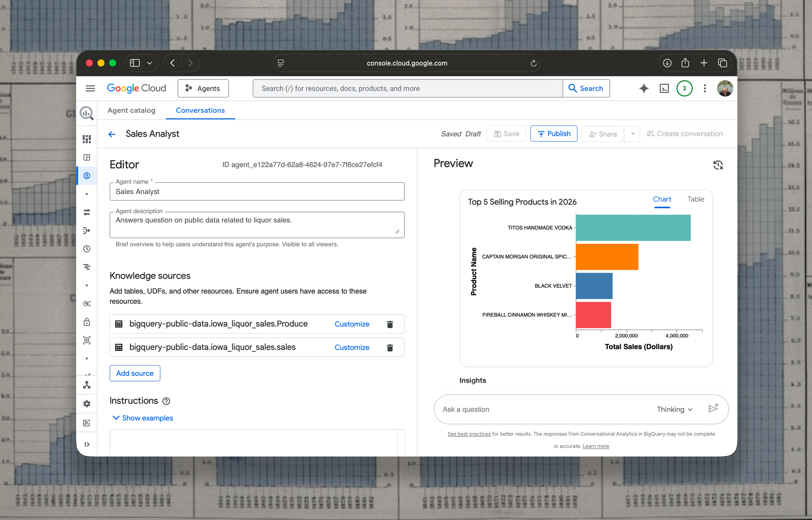
Task: Open the settings gear icon in sidebar
Action: [87, 404]
